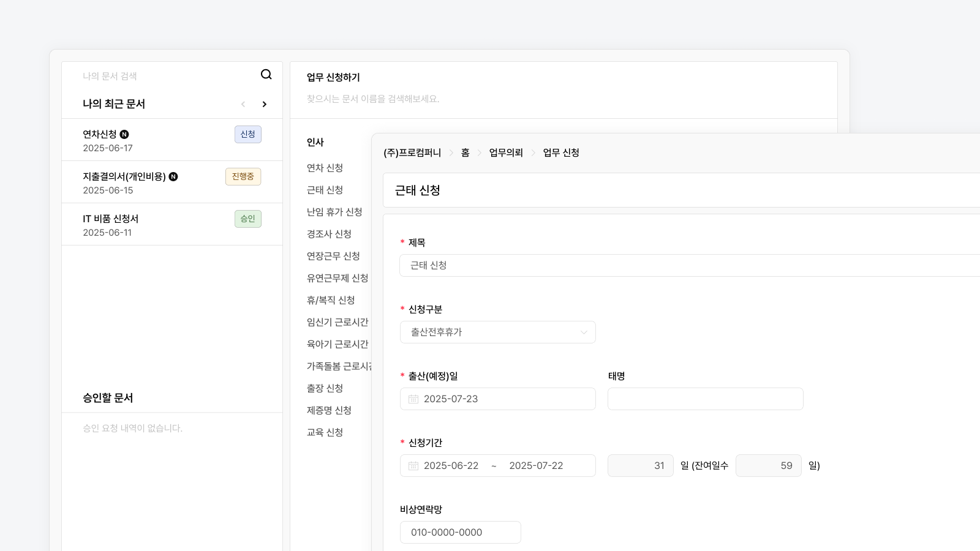Select 출장 신청 menu item

coord(325,388)
